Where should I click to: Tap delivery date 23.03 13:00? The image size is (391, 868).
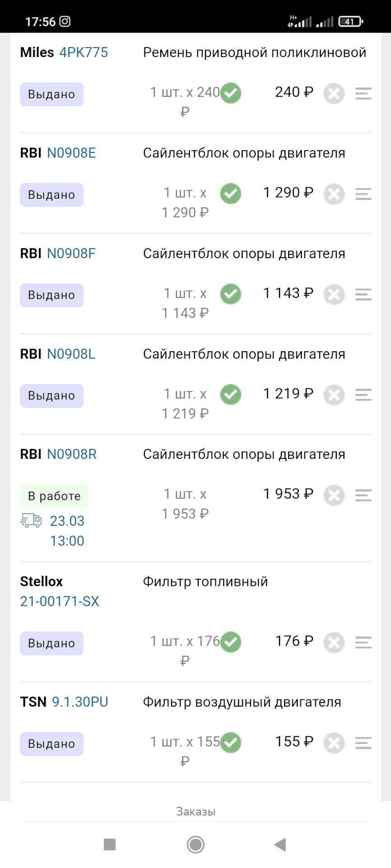point(67,531)
